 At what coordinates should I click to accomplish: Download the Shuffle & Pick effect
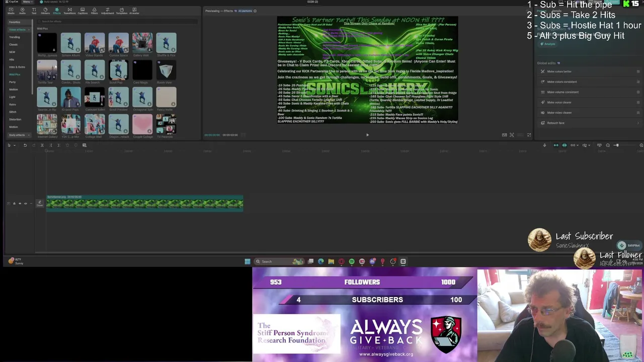[x=174, y=50]
